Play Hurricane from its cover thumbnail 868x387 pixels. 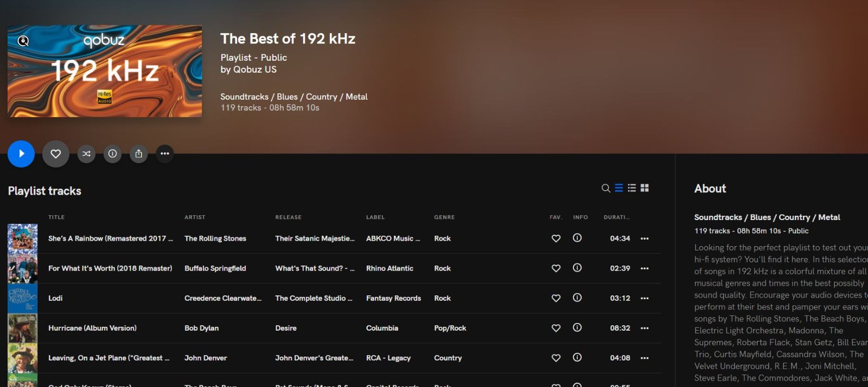click(23, 328)
